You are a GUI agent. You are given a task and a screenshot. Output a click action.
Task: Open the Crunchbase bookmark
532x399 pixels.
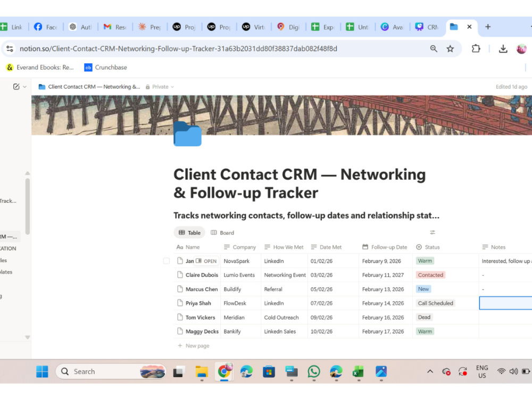(x=105, y=67)
